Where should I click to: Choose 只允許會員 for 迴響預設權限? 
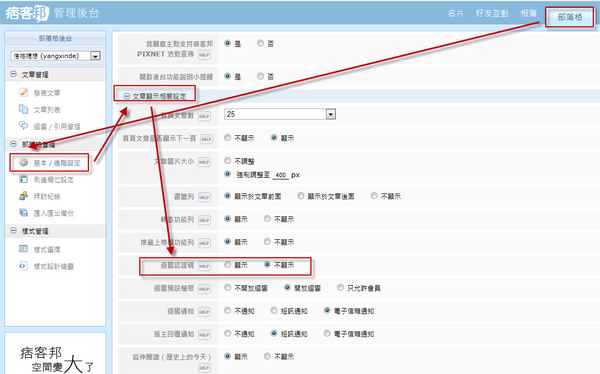341,287
